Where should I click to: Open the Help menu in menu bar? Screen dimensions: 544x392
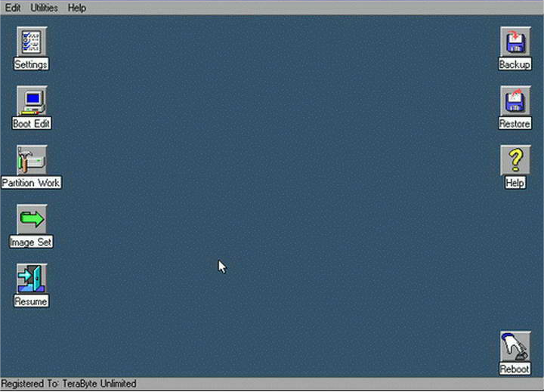click(76, 8)
